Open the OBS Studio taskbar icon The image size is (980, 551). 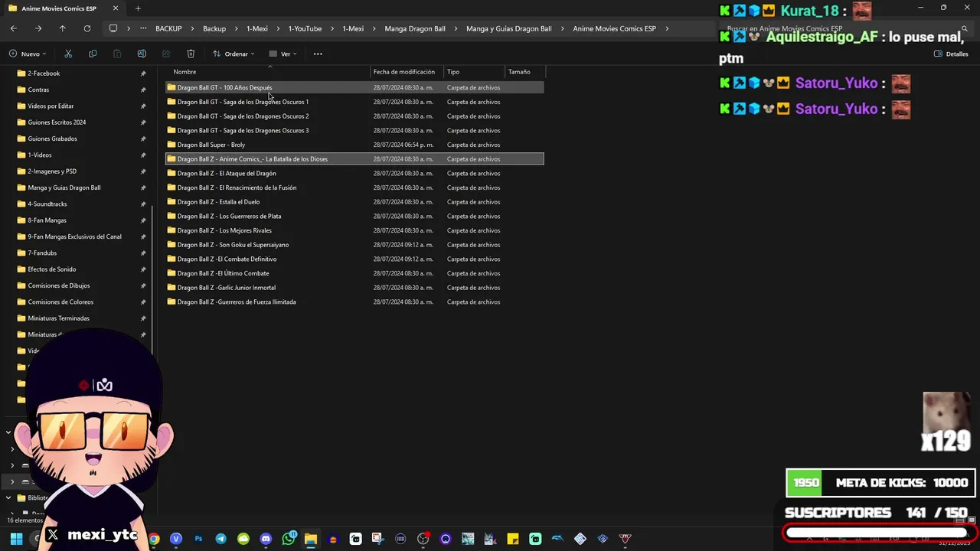[x=423, y=539]
